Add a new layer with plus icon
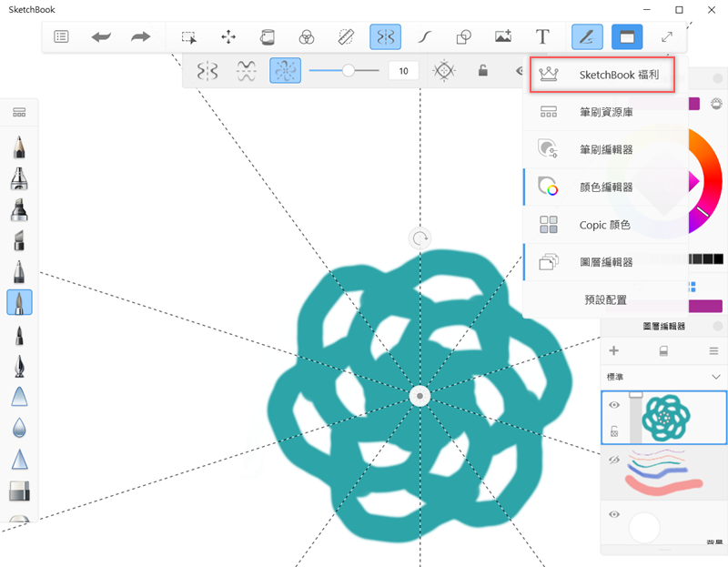The height and width of the screenshot is (567, 728). 613,350
